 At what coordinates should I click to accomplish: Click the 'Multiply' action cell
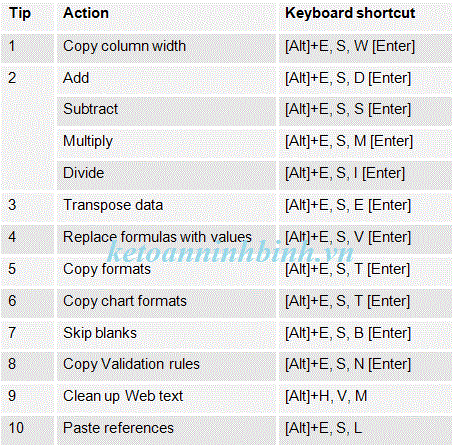166,143
